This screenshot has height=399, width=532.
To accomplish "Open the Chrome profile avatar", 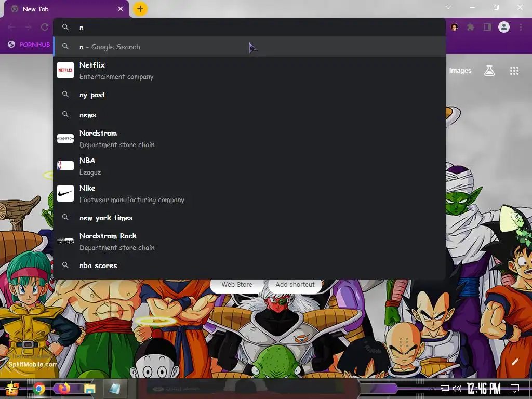I will [504, 27].
